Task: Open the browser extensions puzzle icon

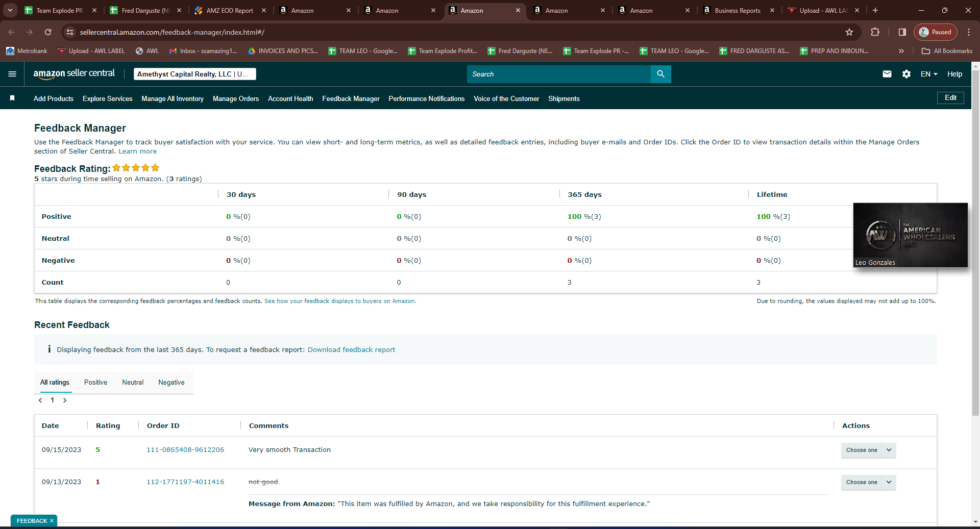Action: pos(875,32)
